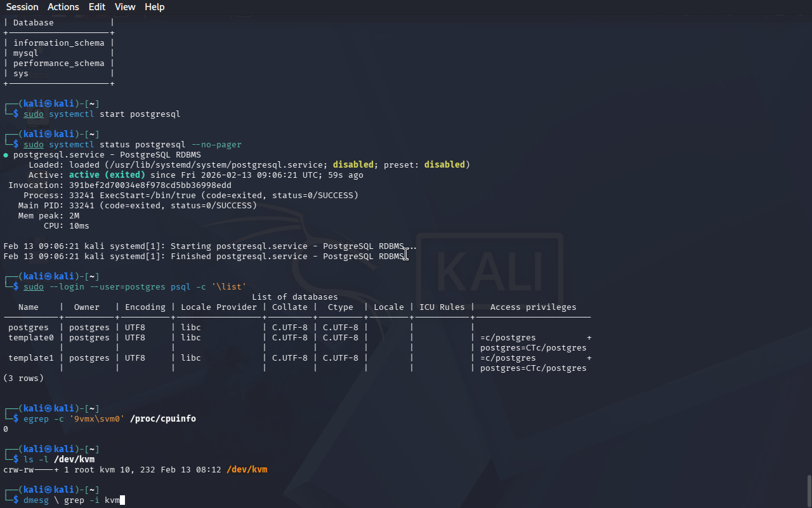812x508 pixels.
Task: Click the green postgresql.service status dot
Action: point(6,155)
